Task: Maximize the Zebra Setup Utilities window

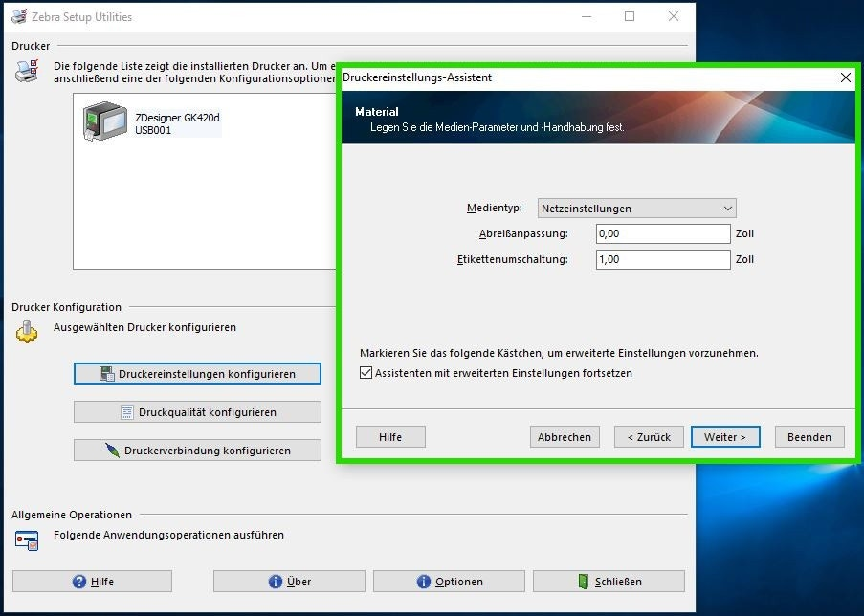Action: pyautogui.click(x=630, y=16)
